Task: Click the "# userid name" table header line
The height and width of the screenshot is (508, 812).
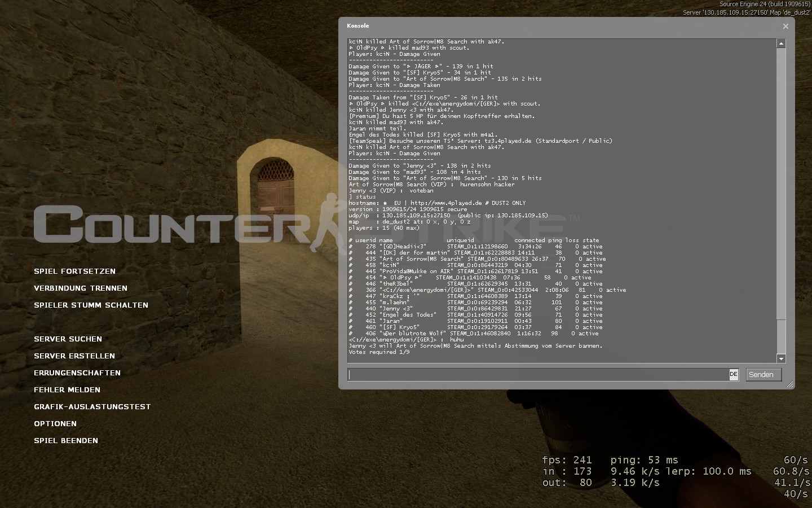Action: point(474,240)
